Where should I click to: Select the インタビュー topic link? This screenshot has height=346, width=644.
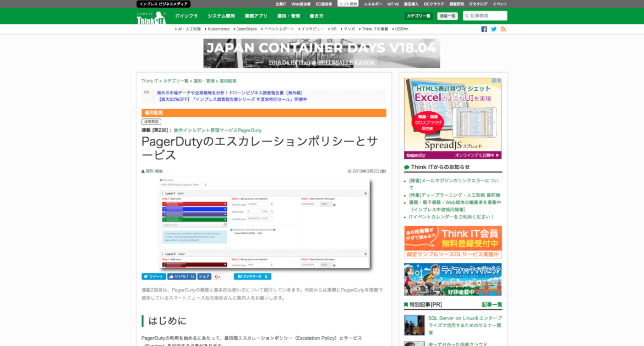click(312, 29)
